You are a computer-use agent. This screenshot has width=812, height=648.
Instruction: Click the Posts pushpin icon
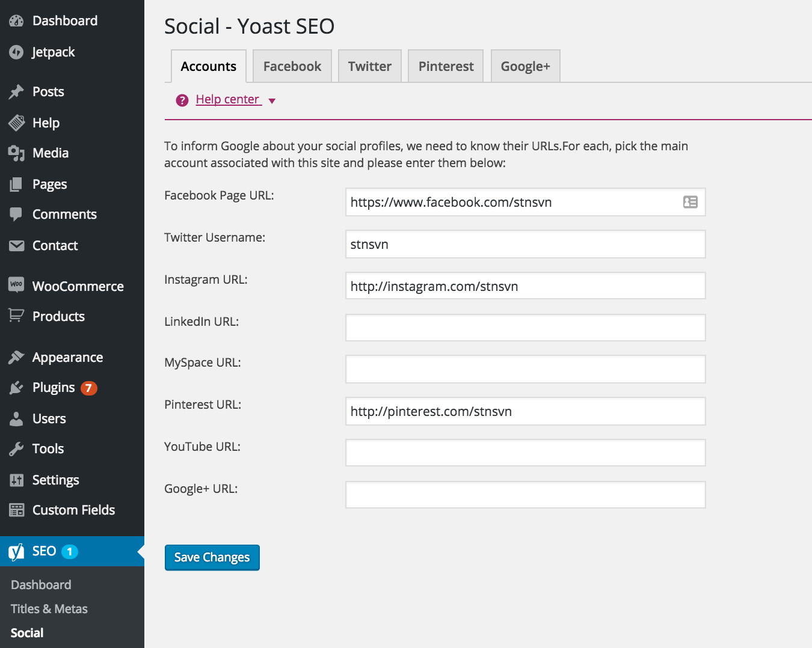click(16, 92)
